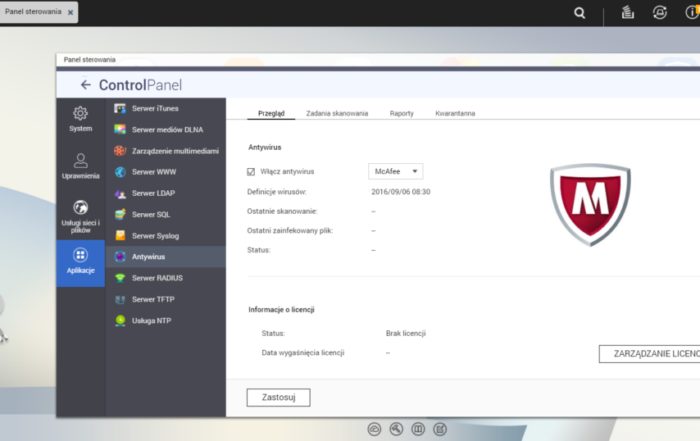The image size is (700, 441).
Task: Open Serwer SQL settings
Action: 166,214
